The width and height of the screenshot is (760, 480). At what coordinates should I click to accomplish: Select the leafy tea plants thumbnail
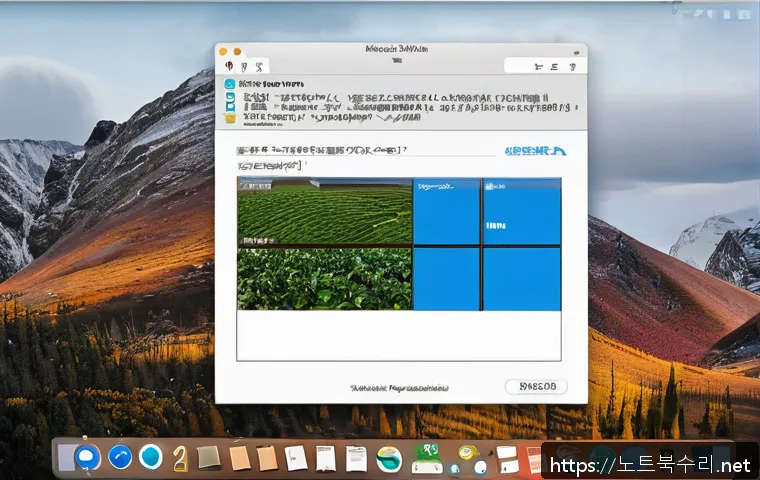pos(325,279)
